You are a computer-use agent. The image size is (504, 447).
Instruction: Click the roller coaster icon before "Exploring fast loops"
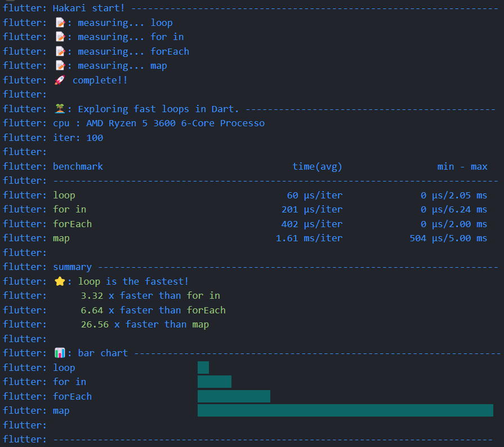point(59,108)
